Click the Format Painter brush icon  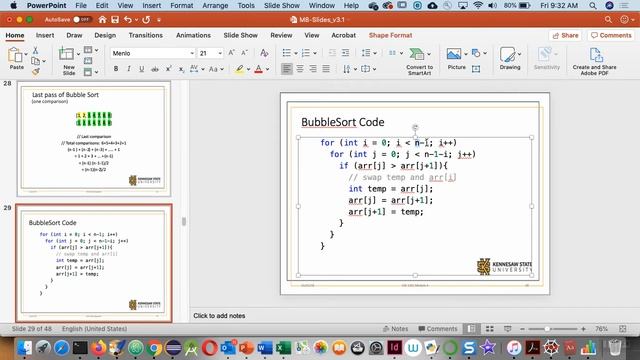[36, 72]
